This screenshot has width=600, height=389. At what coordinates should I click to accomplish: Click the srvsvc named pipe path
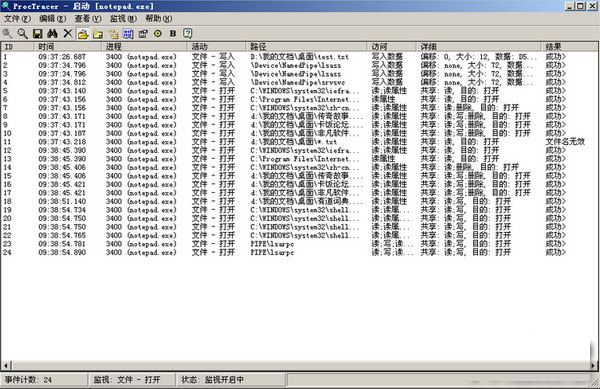tap(298, 82)
